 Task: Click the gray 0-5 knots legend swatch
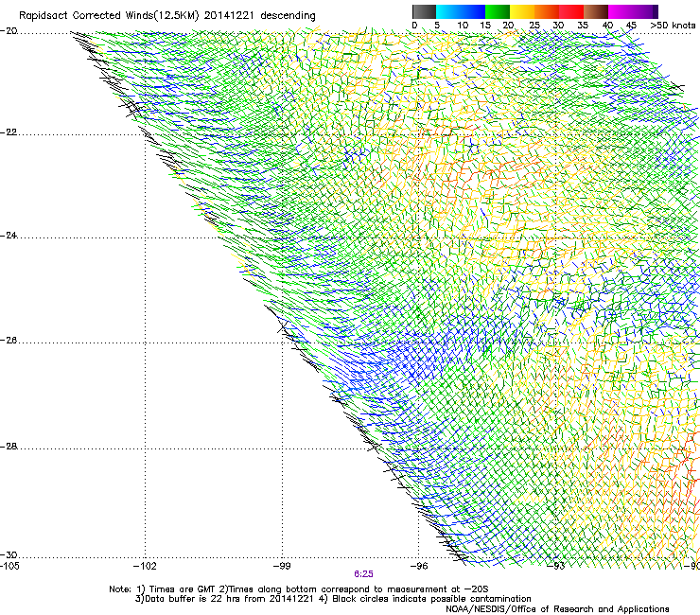point(424,11)
